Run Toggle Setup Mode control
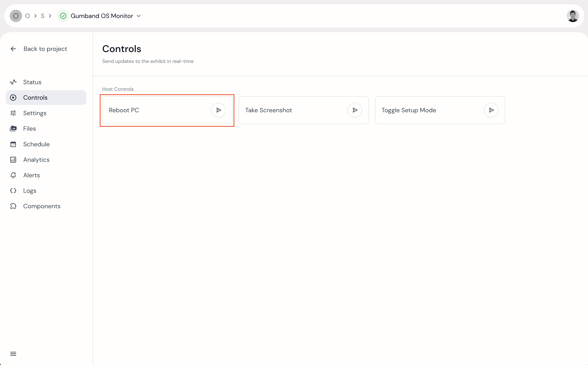This screenshot has height=365, width=588. 491,110
